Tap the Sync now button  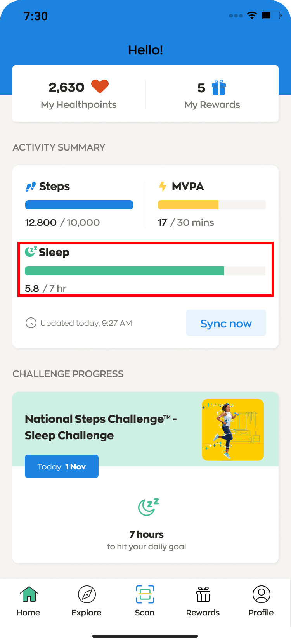tap(226, 323)
